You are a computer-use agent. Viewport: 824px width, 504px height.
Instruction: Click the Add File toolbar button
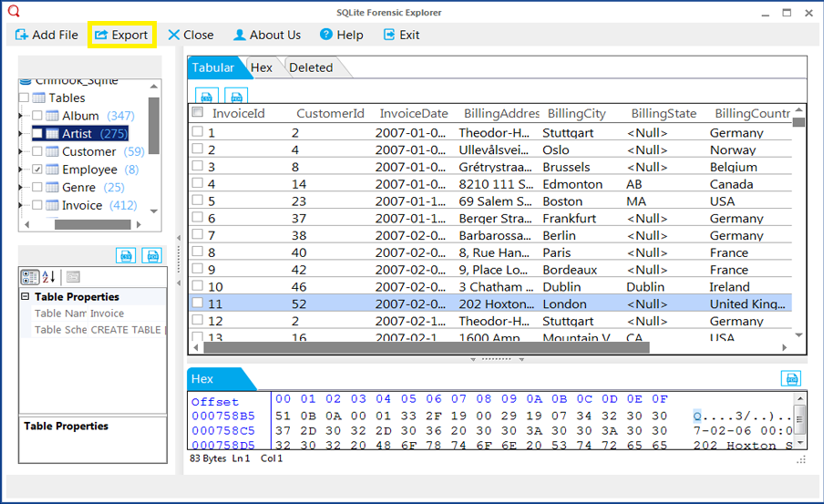(x=46, y=35)
